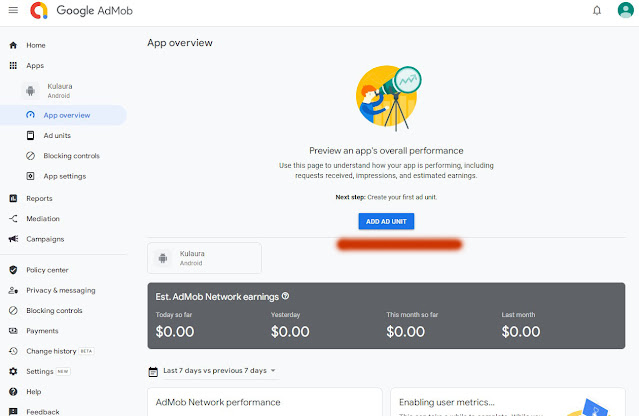Open the Settings gear icon

[x=13, y=371]
